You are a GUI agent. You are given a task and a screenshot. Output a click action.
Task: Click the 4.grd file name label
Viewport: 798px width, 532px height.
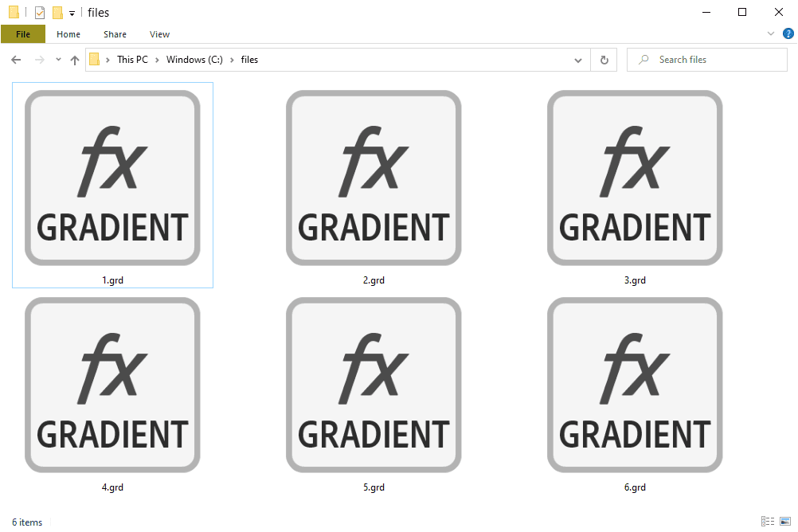click(x=112, y=487)
